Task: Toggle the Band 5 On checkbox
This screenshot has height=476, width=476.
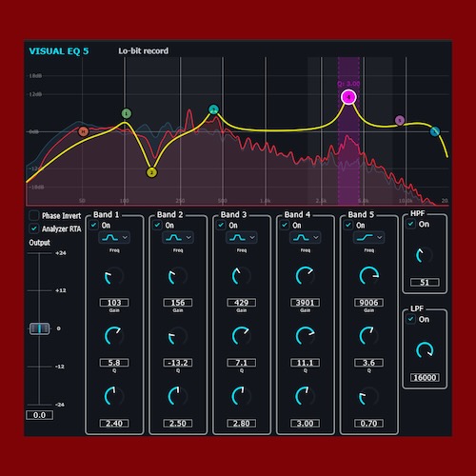Action: point(348,225)
